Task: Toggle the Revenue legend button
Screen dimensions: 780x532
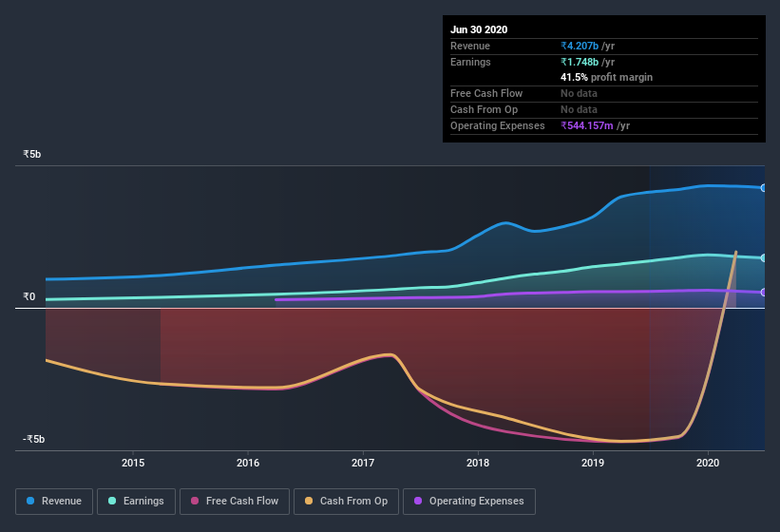Action: pyautogui.click(x=54, y=502)
